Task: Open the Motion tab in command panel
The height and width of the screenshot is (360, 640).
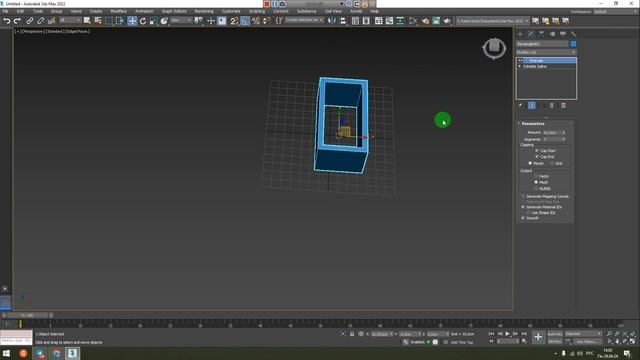Action: click(552, 34)
